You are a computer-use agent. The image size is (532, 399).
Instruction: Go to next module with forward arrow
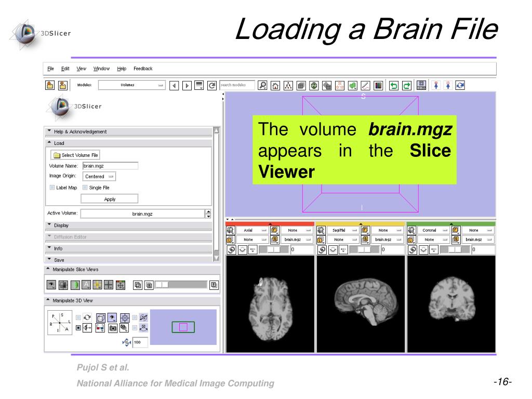coord(187,86)
